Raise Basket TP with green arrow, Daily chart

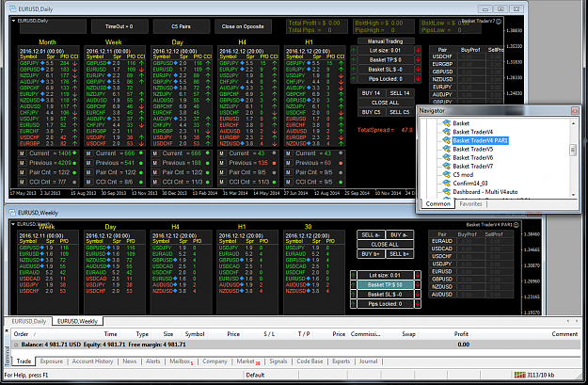pos(354,59)
